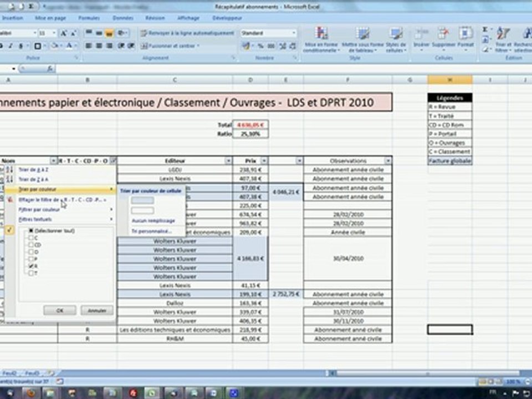
Task: Open the Données ribbon tab
Action: [123, 18]
